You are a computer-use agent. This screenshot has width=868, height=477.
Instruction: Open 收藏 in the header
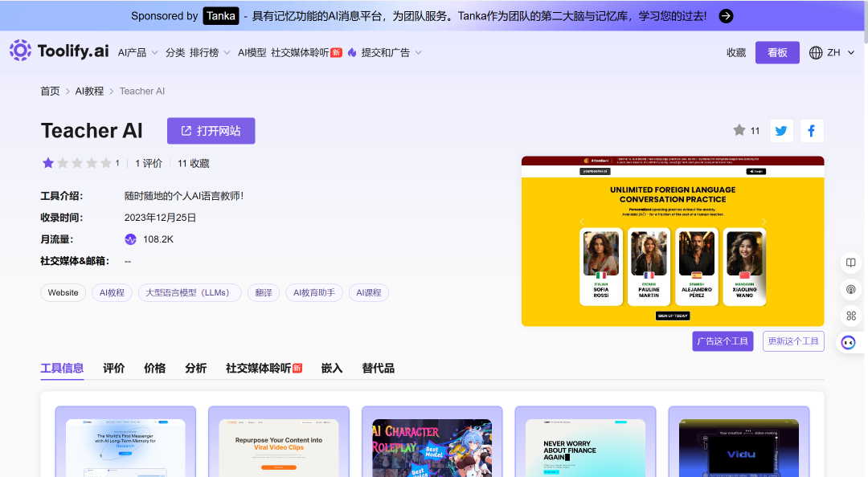736,52
